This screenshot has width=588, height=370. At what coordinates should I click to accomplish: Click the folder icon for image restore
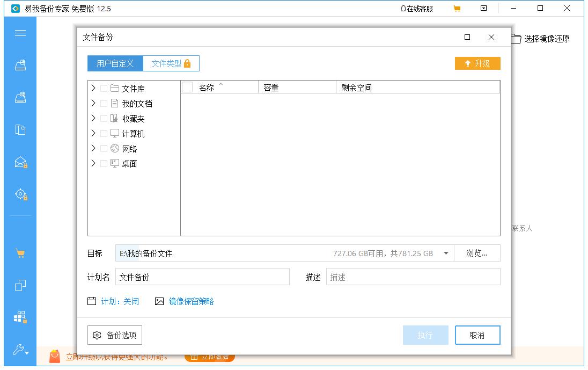[x=516, y=38]
